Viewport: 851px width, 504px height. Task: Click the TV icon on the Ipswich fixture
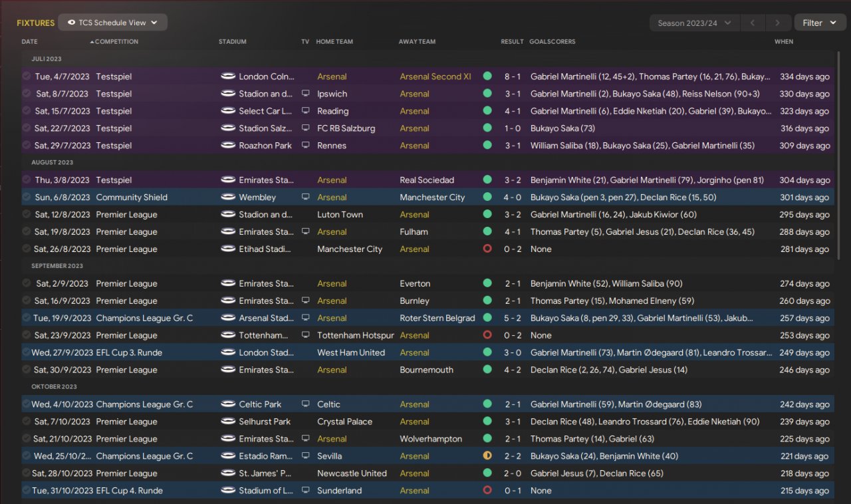306,94
